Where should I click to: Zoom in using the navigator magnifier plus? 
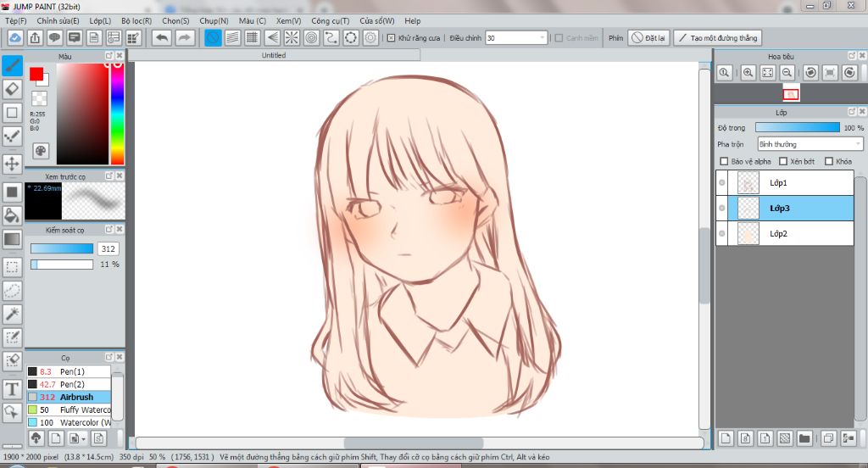(748, 73)
